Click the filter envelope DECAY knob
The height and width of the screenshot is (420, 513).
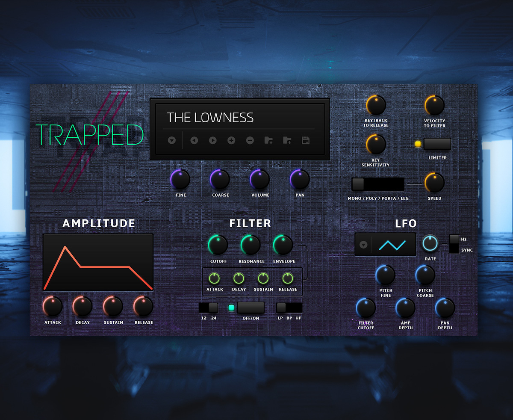tap(239, 278)
